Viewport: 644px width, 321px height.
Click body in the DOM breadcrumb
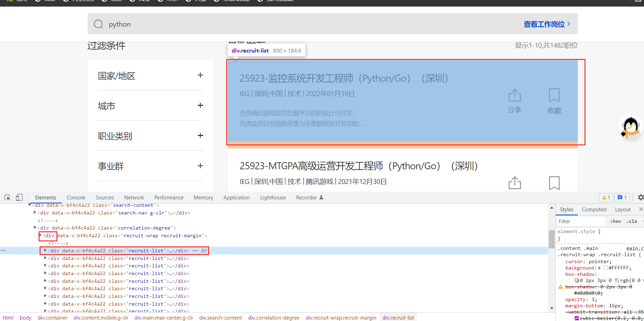(26, 317)
